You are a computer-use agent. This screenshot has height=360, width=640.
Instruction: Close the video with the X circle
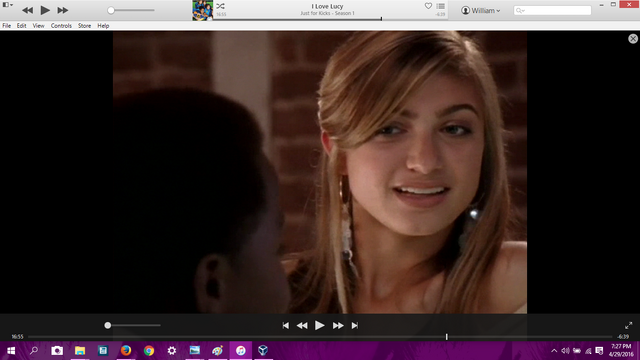tap(633, 38)
